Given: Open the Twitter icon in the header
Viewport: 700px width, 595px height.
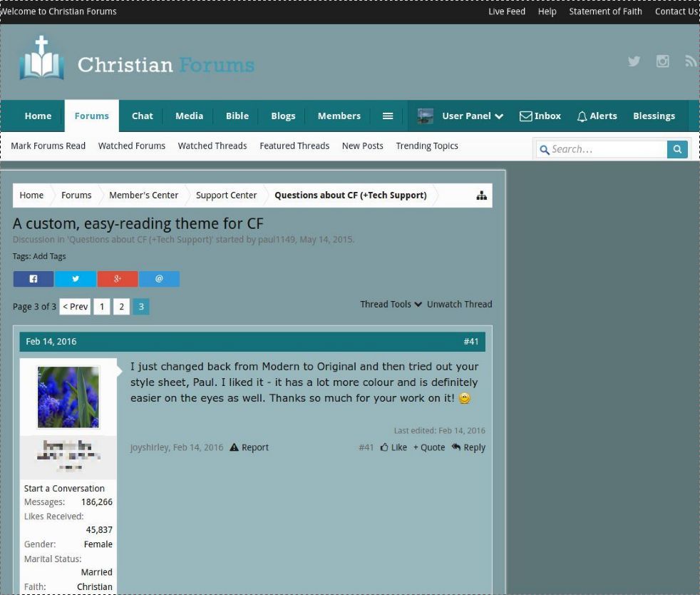Looking at the screenshot, I should 634,61.
